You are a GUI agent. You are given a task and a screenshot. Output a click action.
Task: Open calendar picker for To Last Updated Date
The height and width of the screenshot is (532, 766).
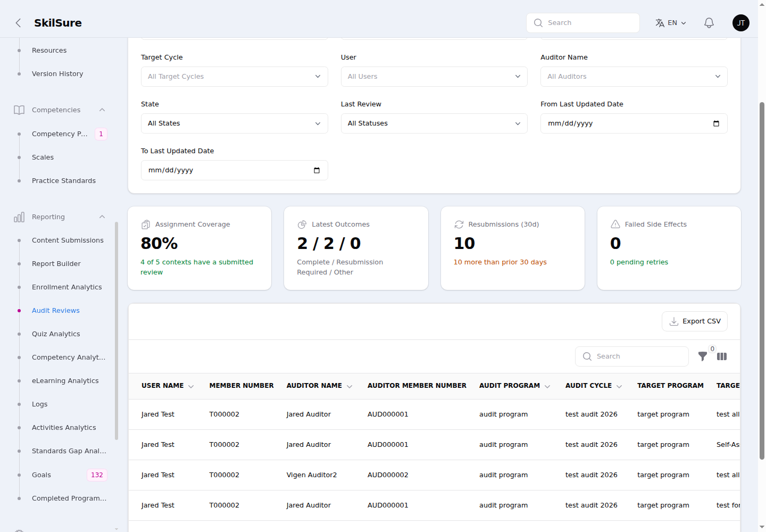coord(317,170)
